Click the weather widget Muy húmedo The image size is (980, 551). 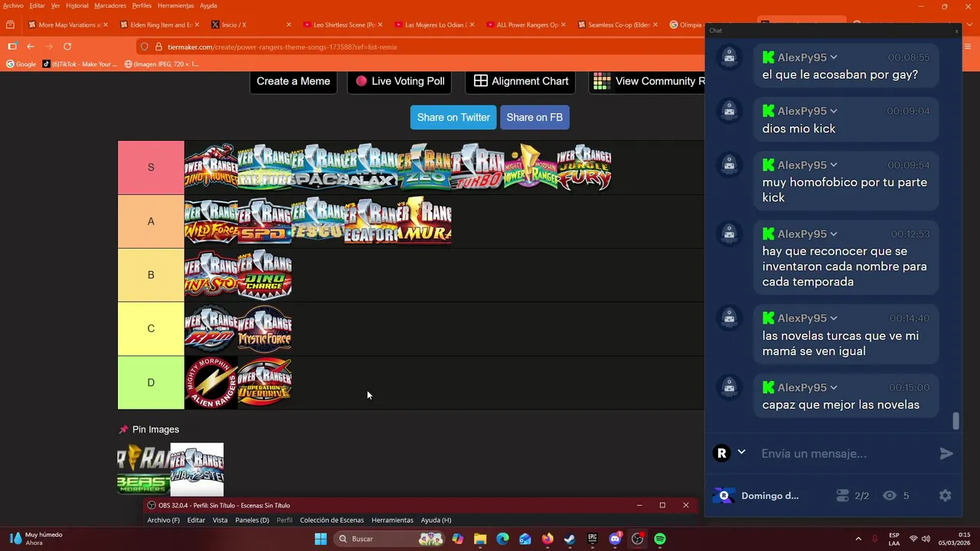click(x=37, y=539)
